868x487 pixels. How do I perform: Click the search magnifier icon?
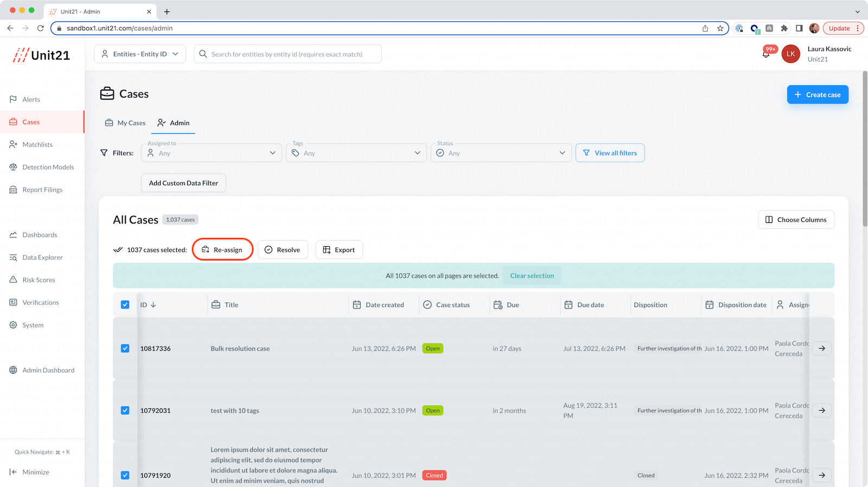[x=203, y=54]
